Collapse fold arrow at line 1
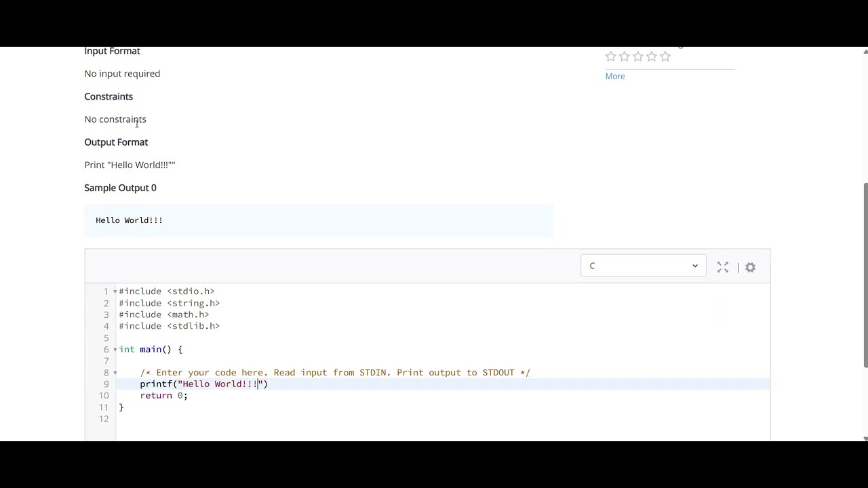This screenshot has width=868, height=488. (x=115, y=291)
